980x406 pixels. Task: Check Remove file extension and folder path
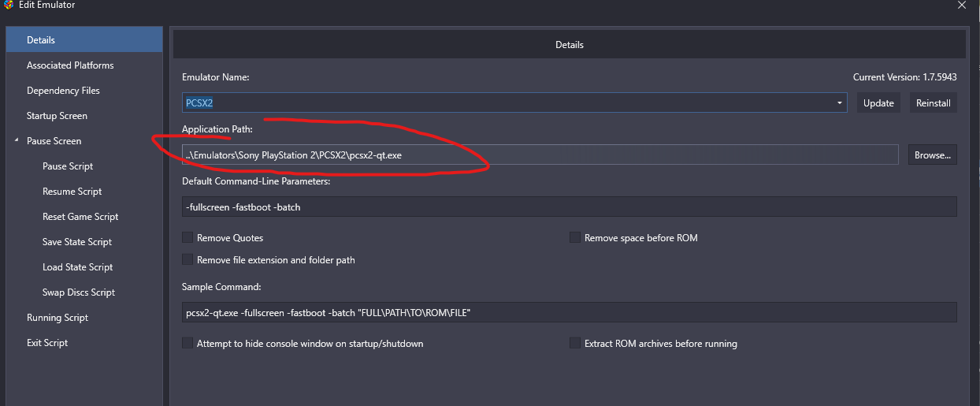click(x=187, y=259)
